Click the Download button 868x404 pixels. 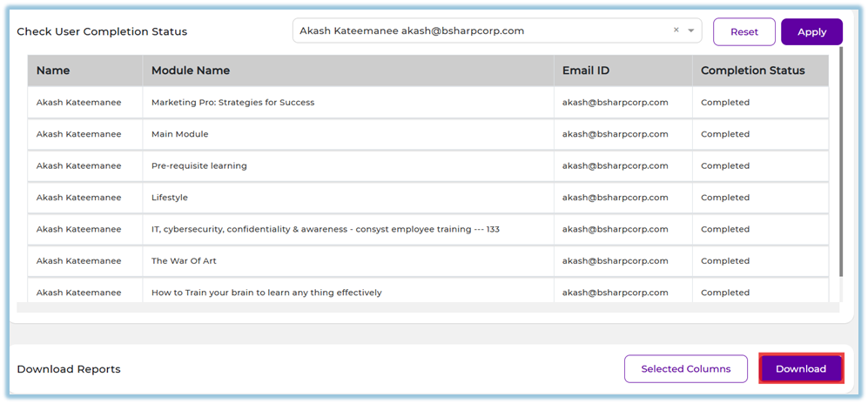pos(800,369)
